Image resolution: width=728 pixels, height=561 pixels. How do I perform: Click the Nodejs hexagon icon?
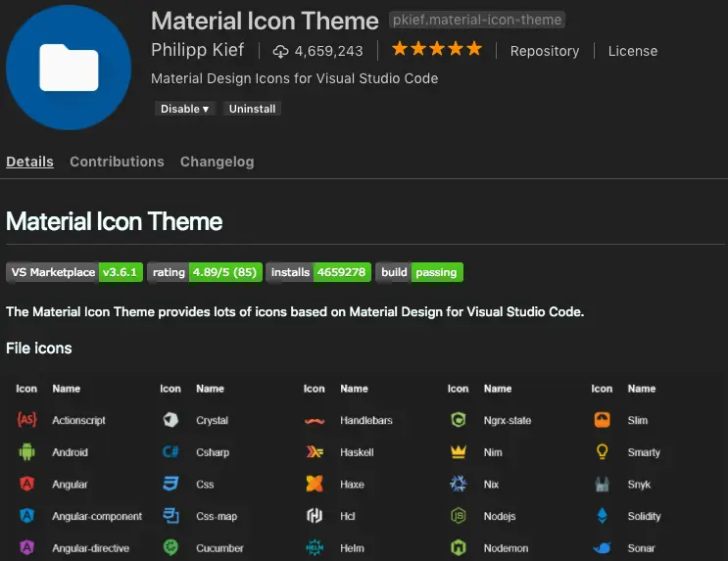(x=459, y=516)
